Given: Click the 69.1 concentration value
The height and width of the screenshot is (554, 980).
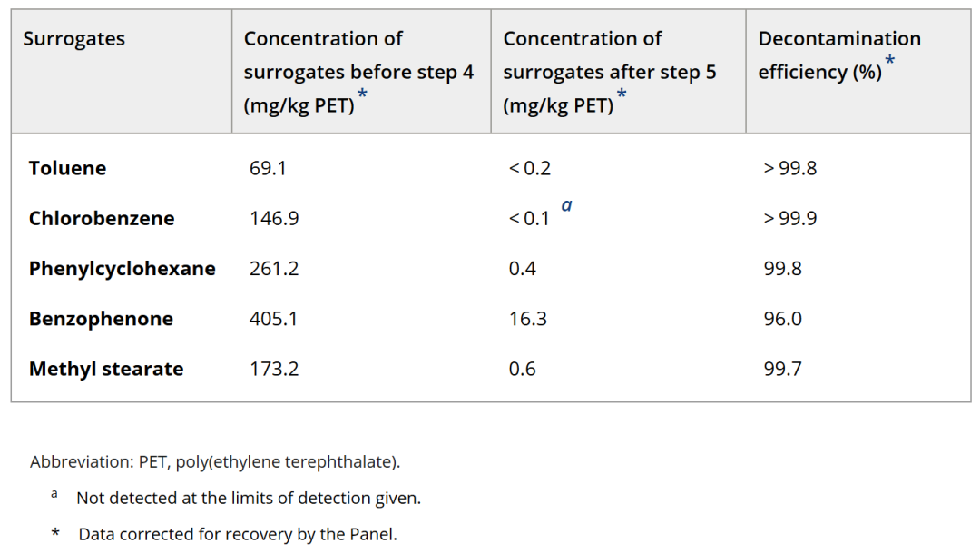Looking at the screenshot, I should click(268, 168).
